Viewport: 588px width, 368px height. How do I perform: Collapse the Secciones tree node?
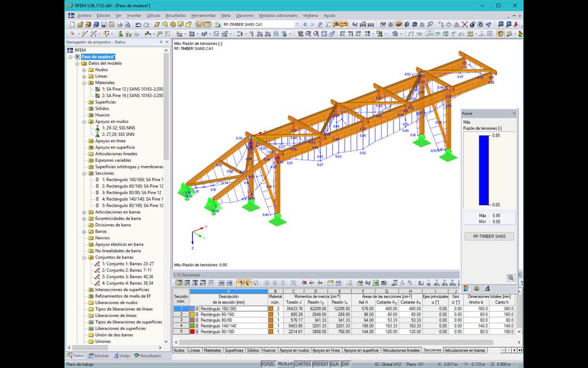coord(84,173)
